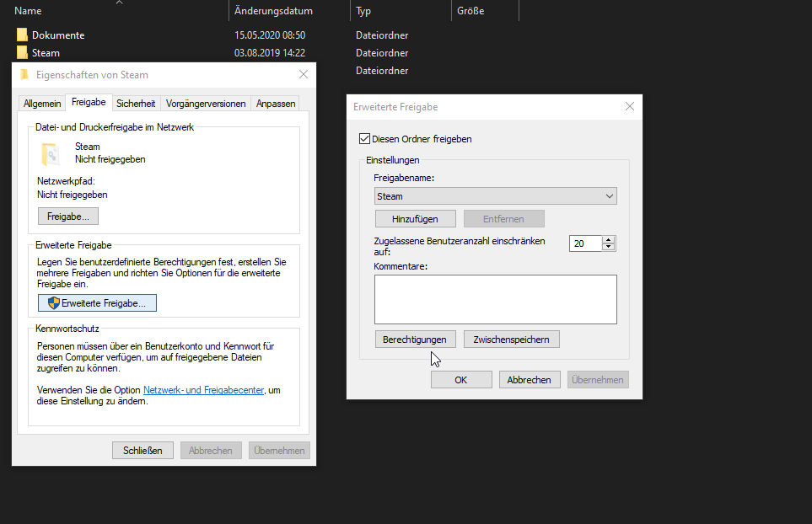Sort by the Typ column header
This screenshot has height=524, width=812.
pyautogui.click(x=363, y=10)
